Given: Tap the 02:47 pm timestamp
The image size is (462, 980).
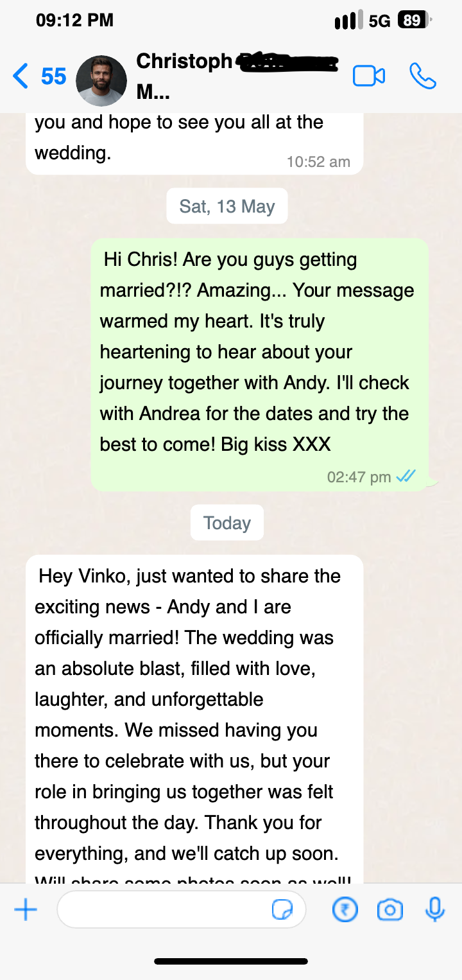Looking at the screenshot, I should pyautogui.click(x=359, y=477).
